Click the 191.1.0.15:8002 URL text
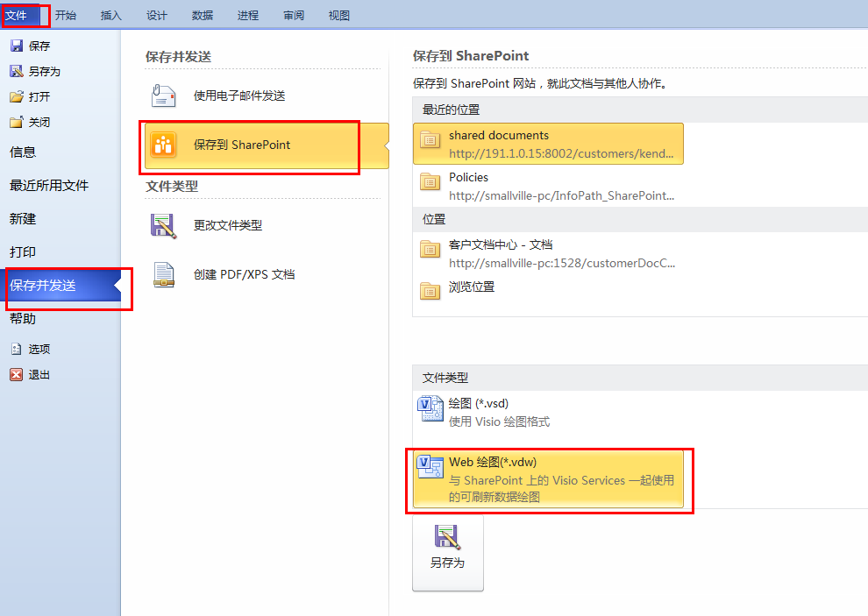The image size is (868, 616). 561,154
